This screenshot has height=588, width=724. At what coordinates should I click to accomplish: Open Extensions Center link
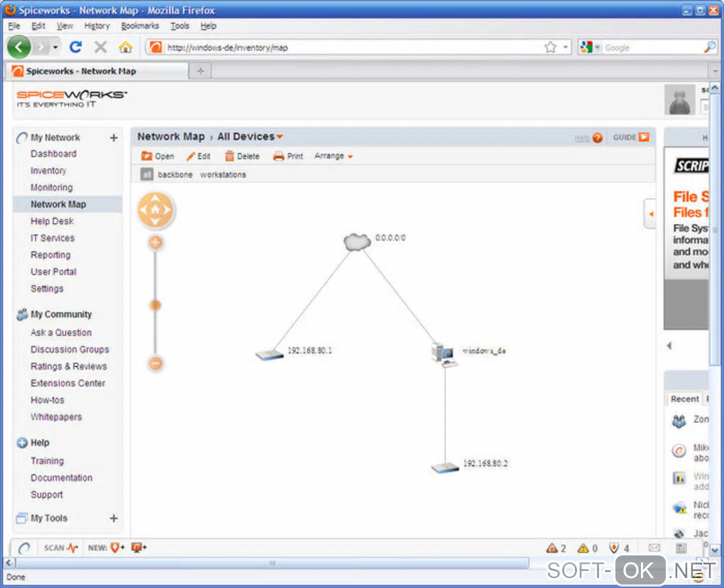(x=68, y=383)
